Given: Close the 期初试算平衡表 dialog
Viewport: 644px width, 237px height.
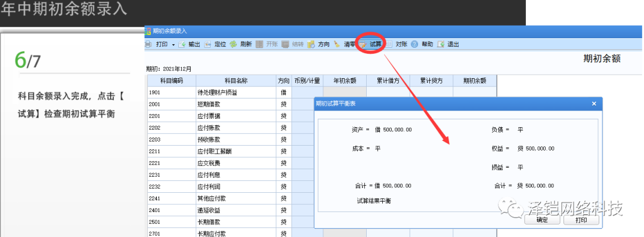Looking at the screenshot, I should coord(594,104).
